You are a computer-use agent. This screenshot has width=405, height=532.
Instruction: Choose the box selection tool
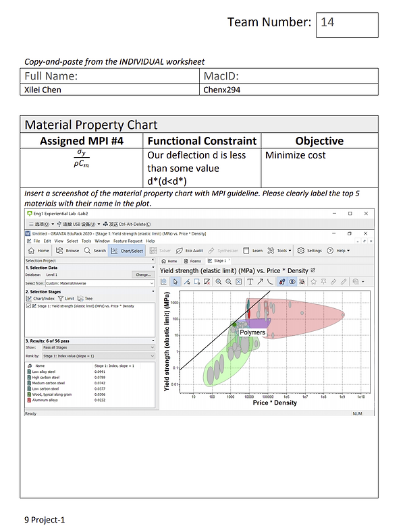point(196,282)
